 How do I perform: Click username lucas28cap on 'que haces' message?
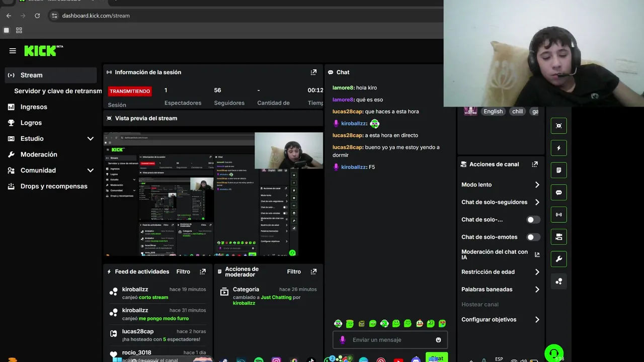(348, 112)
